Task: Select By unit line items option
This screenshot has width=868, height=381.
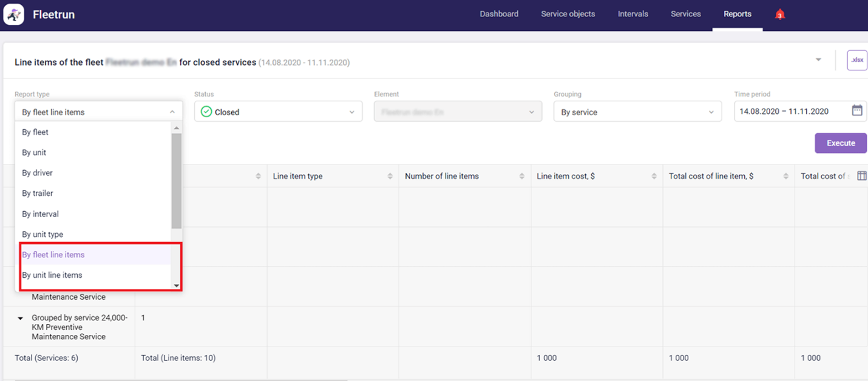Action: click(x=52, y=275)
